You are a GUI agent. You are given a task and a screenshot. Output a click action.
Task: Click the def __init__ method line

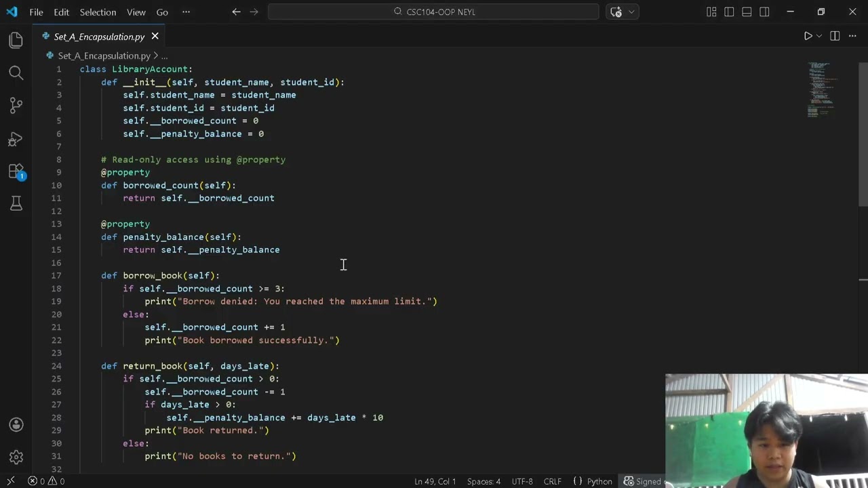pyautogui.click(x=222, y=82)
